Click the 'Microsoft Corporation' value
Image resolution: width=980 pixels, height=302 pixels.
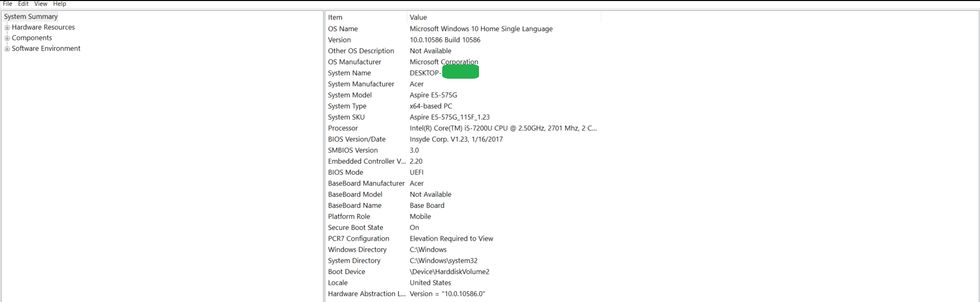click(444, 62)
